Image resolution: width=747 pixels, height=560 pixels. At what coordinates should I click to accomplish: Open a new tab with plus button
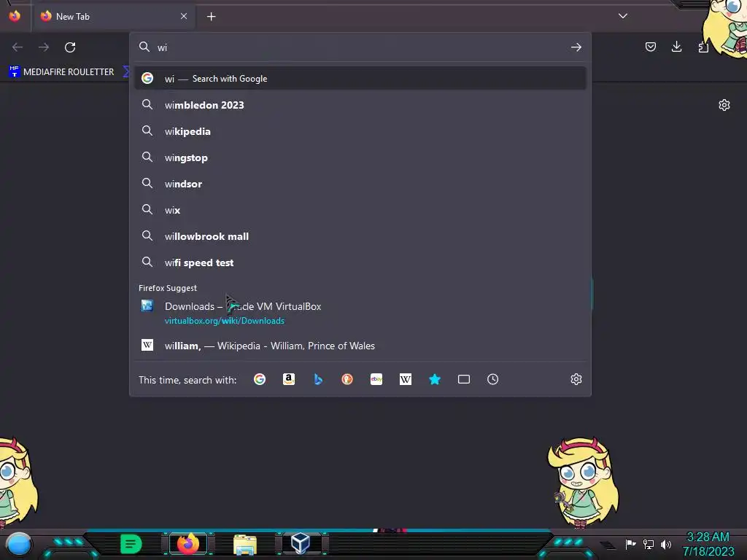click(x=211, y=17)
